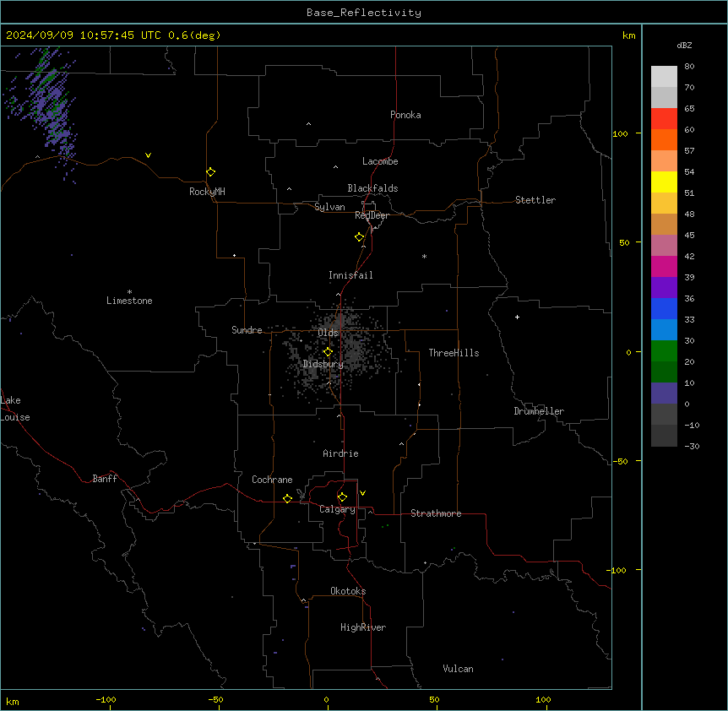Pick the orange 57-60 dBZ legend swatch
This screenshot has height=711, width=728.
coord(664,139)
